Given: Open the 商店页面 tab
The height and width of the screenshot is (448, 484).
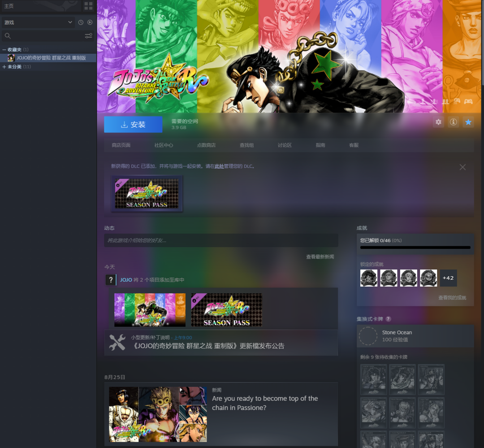Looking at the screenshot, I should click(121, 145).
